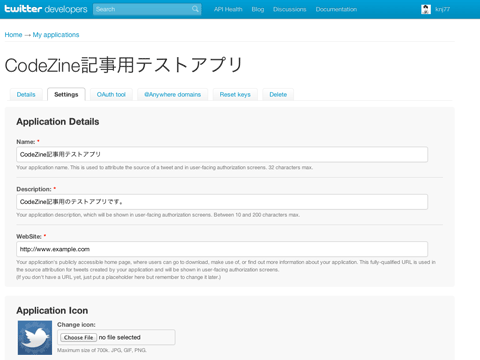Viewport: 480px width, 360px height.
Task: Switch to @Anywhere domains tab
Action: pyautogui.click(x=172, y=94)
